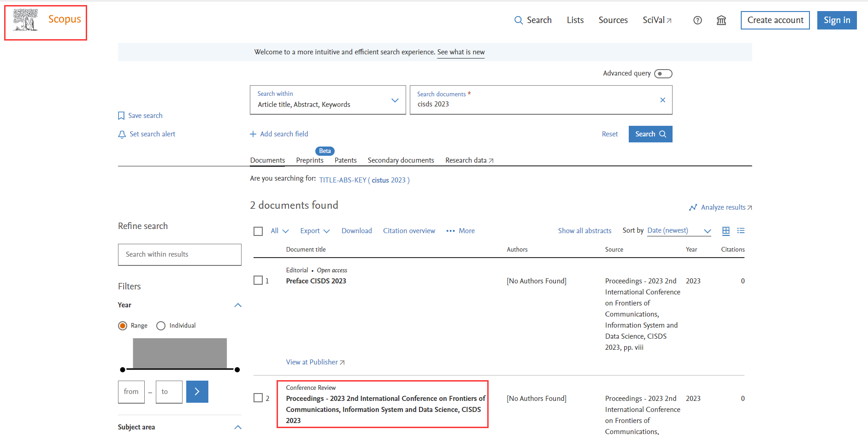Click the Add search field link
The image size is (868, 435).
click(284, 134)
